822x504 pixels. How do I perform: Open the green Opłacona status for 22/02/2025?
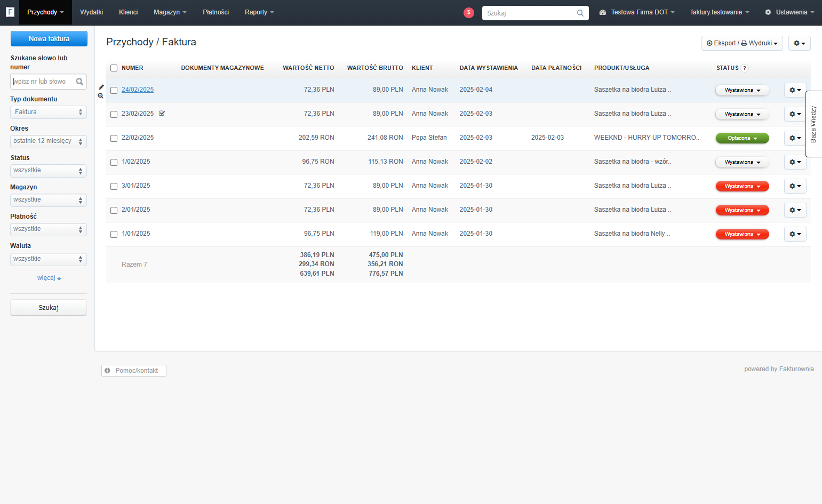click(x=743, y=138)
